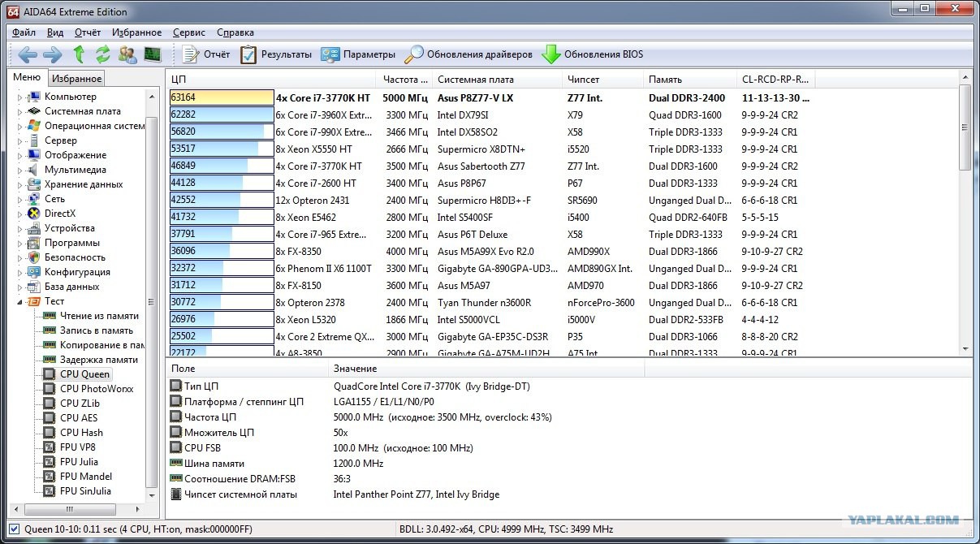
Task: Click Обновления драйверов toolbar button
Action: point(468,54)
